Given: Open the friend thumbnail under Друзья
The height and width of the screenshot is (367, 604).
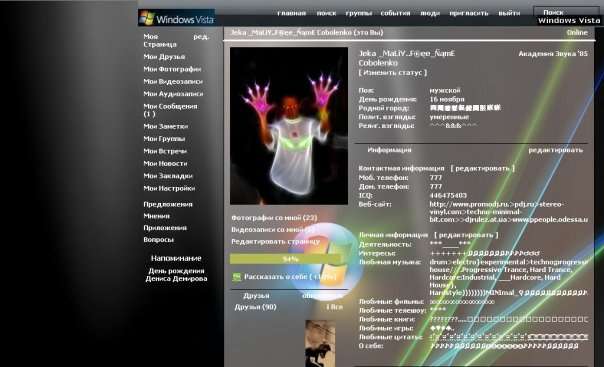Looking at the screenshot, I should click(x=320, y=343).
